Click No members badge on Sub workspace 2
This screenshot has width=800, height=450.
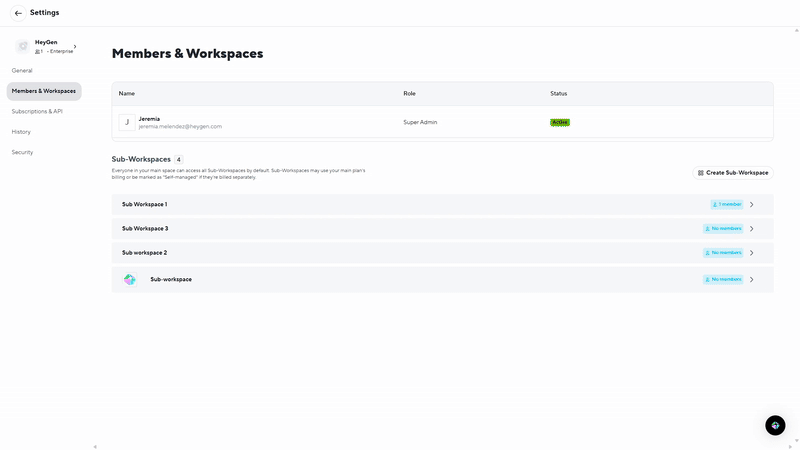(x=723, y=253)
